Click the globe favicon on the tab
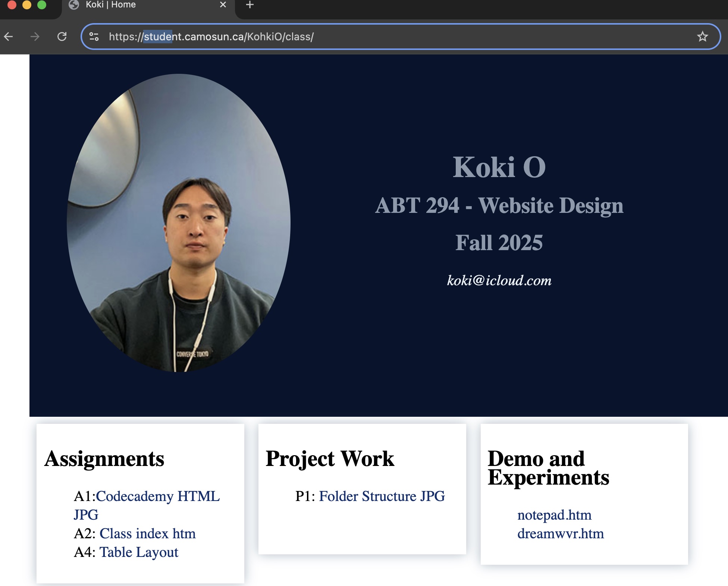The height and width of the screenshot is (586, 728). click(x=74, y=5)
